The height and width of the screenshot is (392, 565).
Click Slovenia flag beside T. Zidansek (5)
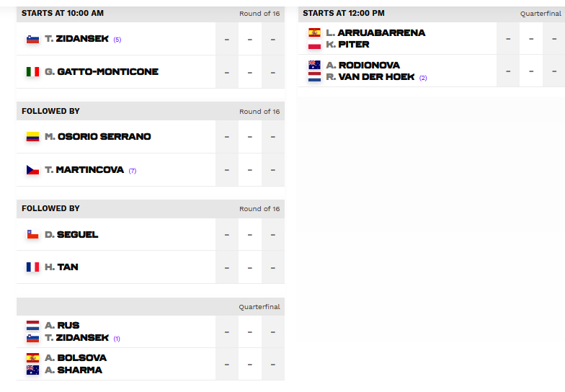pos(33,39)
